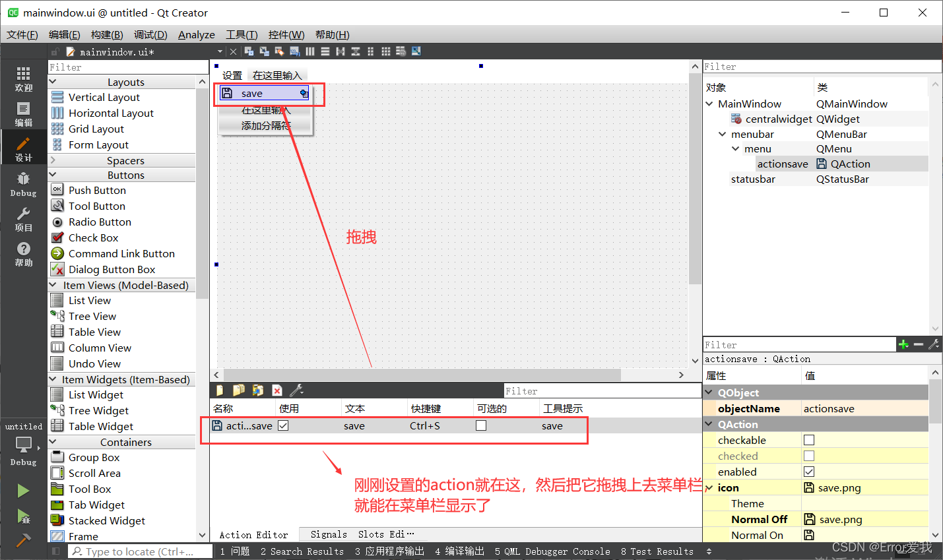This screenshot has width=943, height=560.
Task: Select Edit Buddies toolbar icon
Action: point(279,51)
